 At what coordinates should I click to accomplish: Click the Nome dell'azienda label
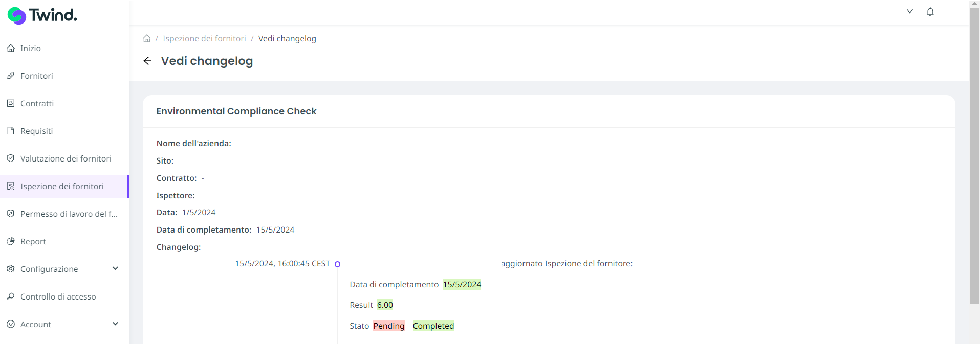click(194, 144)
